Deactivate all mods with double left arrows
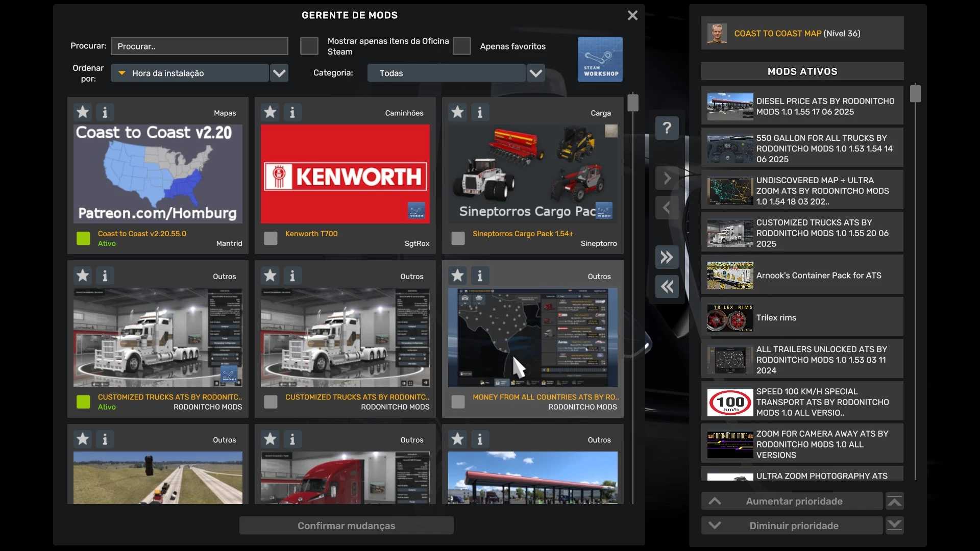 pyautogui.click(x=667, y=287)
